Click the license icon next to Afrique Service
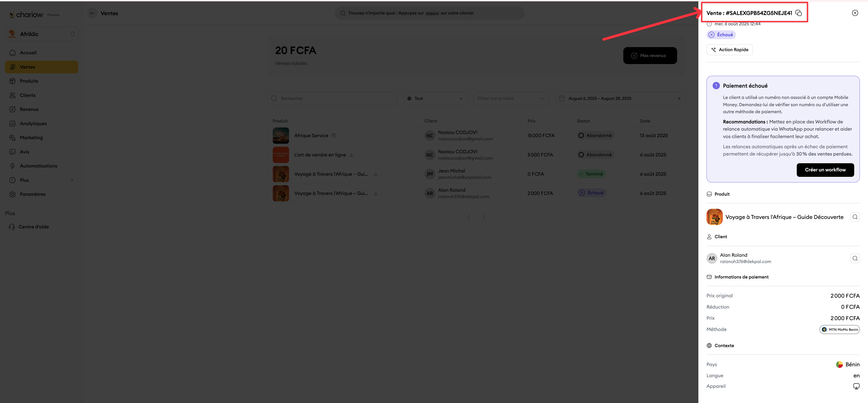Viewport: 868px width, 403px height. click(x=334, y=136)
